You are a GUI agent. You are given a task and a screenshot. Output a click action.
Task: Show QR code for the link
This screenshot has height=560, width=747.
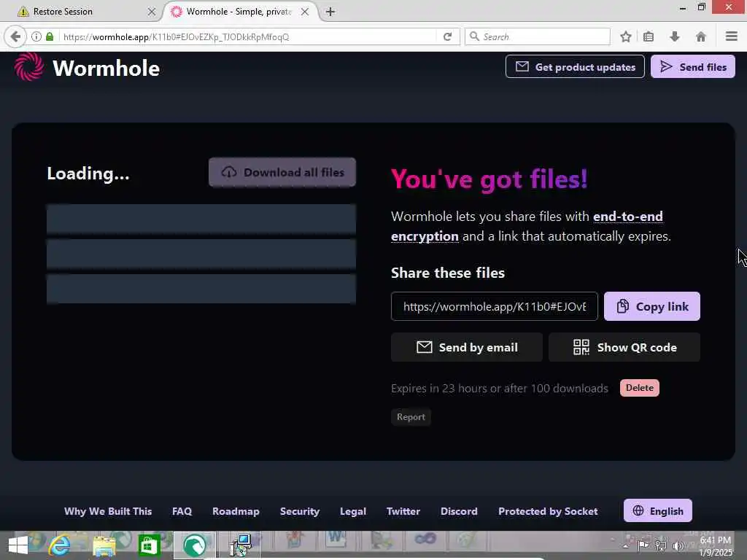coord(624,347)
